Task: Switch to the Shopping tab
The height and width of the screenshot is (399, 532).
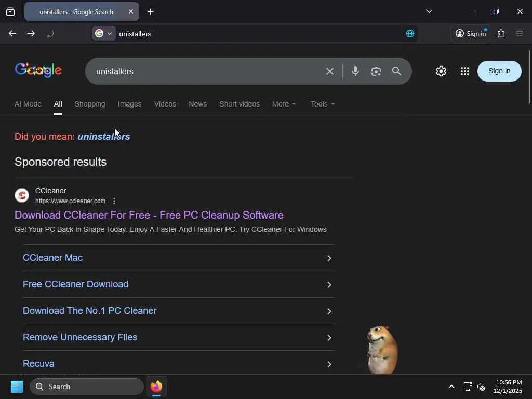Action: click(90, 104)
